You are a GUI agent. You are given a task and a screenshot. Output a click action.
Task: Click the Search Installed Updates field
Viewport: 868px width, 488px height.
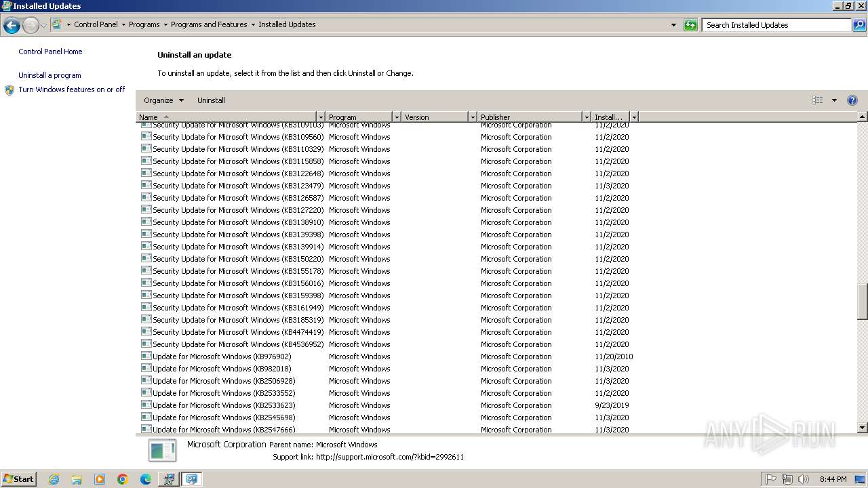coord(777,25)
